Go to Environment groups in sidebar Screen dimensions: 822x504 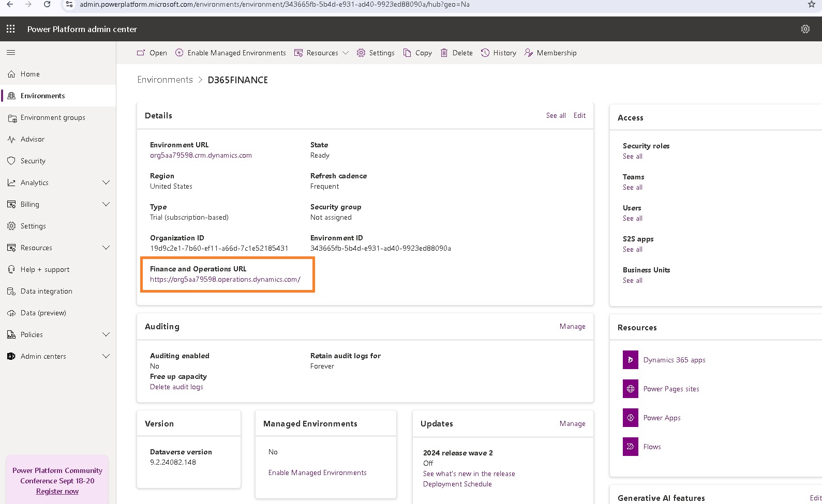tap(53, 117)
